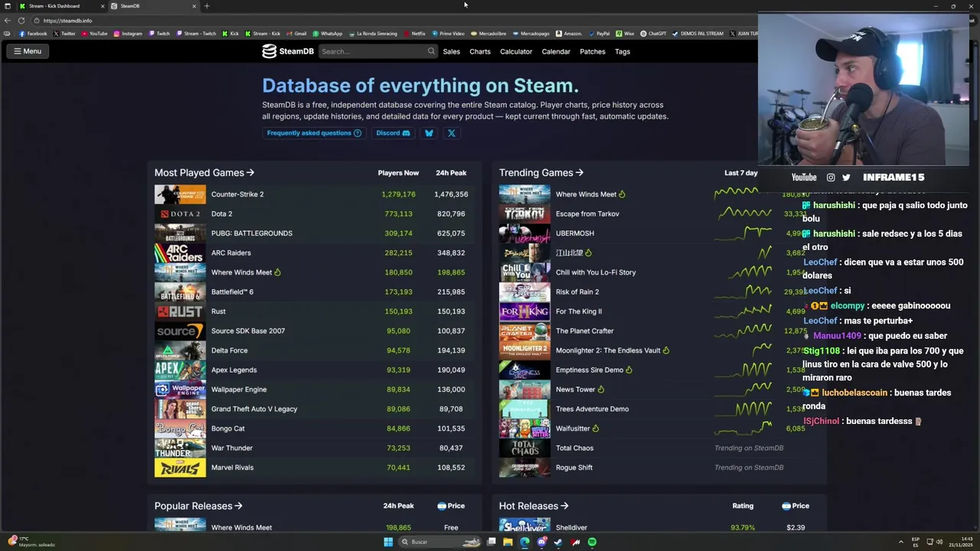Click the ARC Raiders logo thumbnail
Viewport: 980px width, 551px height.
coord(180,253)
